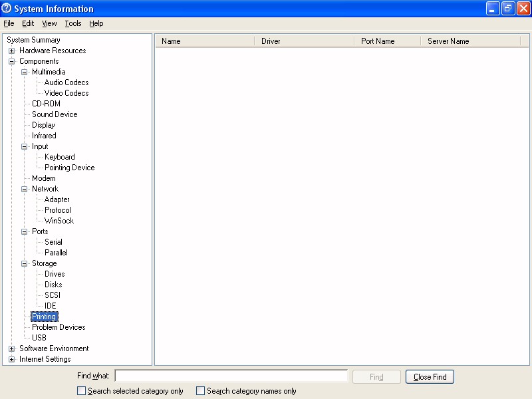Click the Components label

(x=39, y=61)
